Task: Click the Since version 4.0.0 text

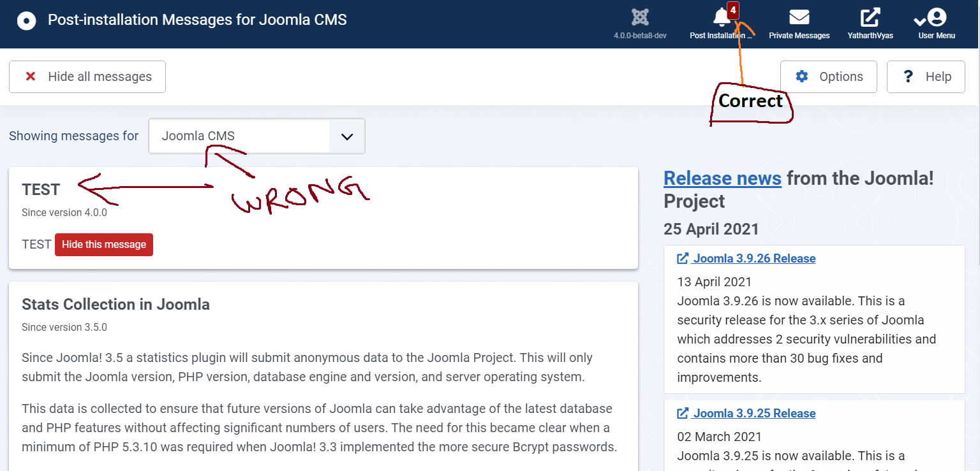Action: point(64,212)
